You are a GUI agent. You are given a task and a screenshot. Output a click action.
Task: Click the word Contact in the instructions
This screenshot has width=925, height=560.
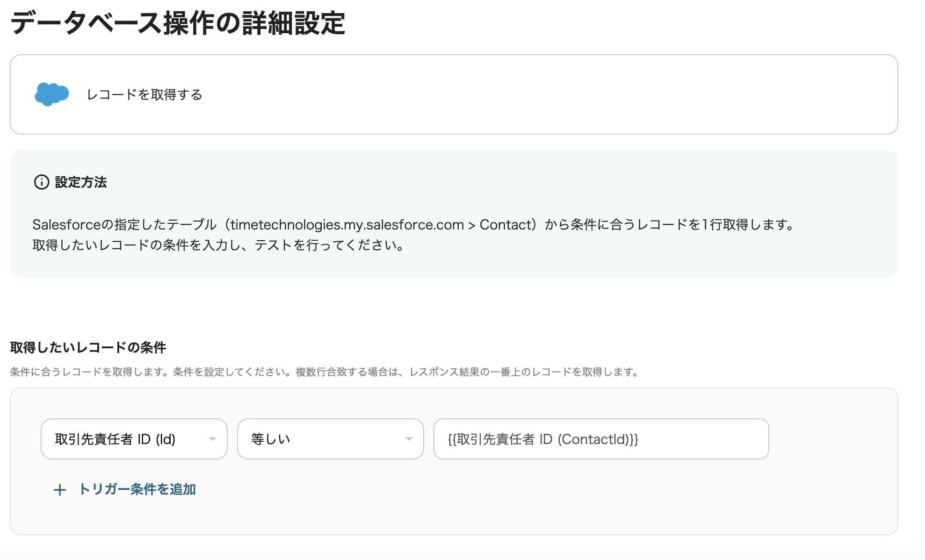click(505, 225)
